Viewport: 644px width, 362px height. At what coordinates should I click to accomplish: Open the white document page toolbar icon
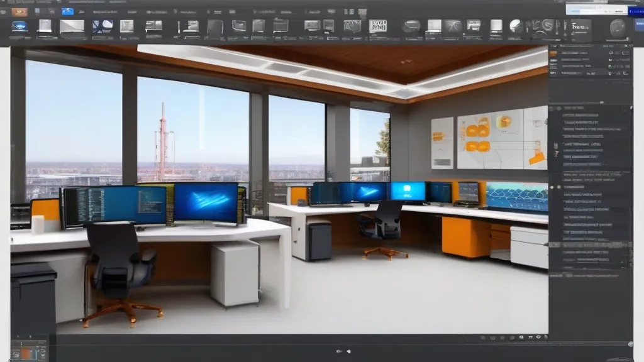45,26
